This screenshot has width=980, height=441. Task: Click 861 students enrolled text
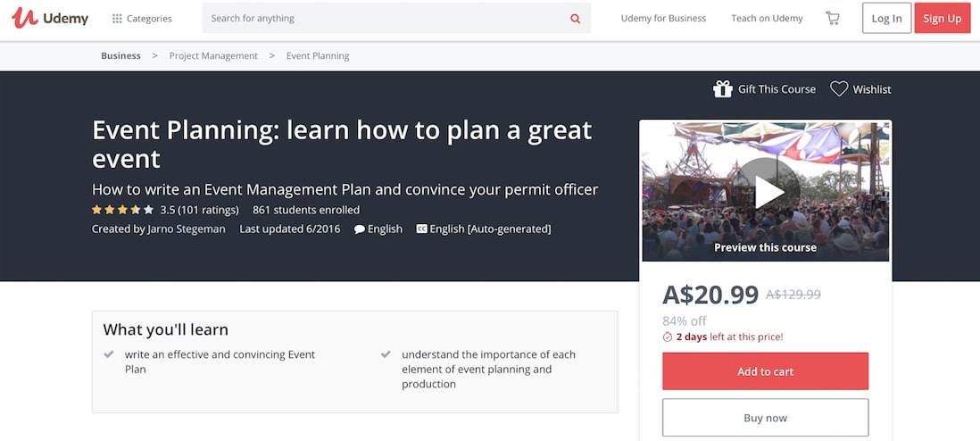pos(305,210)
